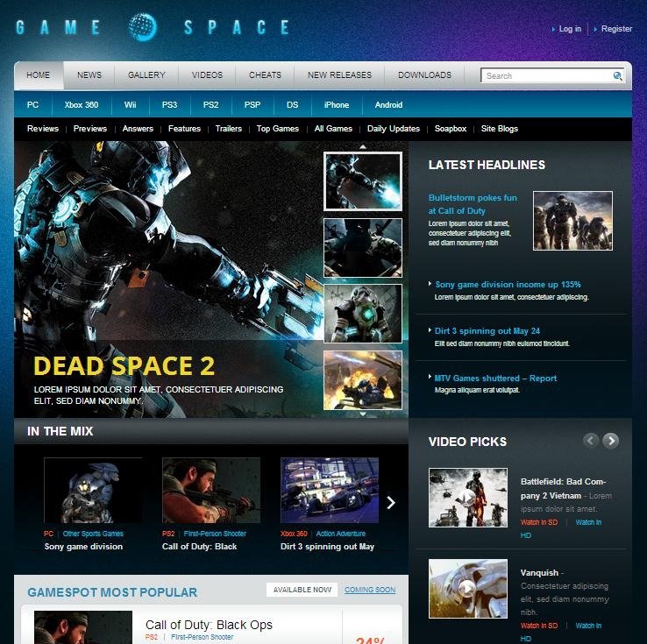Click the Sony game division thumbnail
647x644 pixels.
[x=93, y=490]
